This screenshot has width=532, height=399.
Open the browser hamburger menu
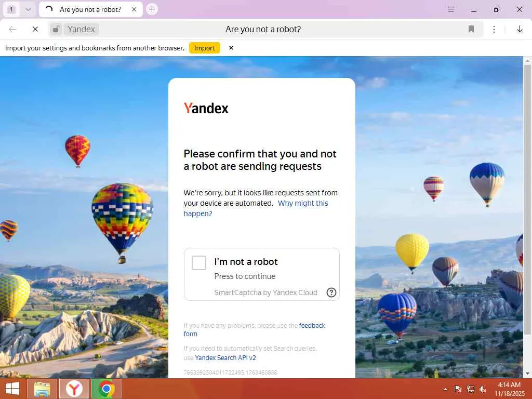[450, 9]
